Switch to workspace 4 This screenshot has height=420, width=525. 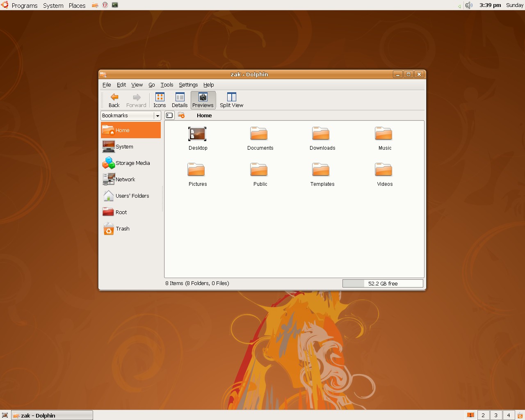509,415
